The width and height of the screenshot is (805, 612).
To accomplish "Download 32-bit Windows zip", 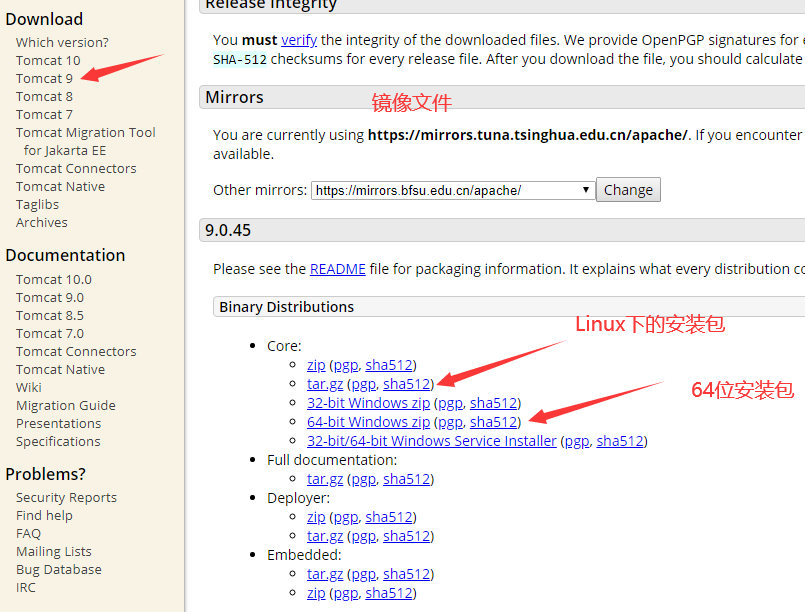I will [x=369, y=403].
